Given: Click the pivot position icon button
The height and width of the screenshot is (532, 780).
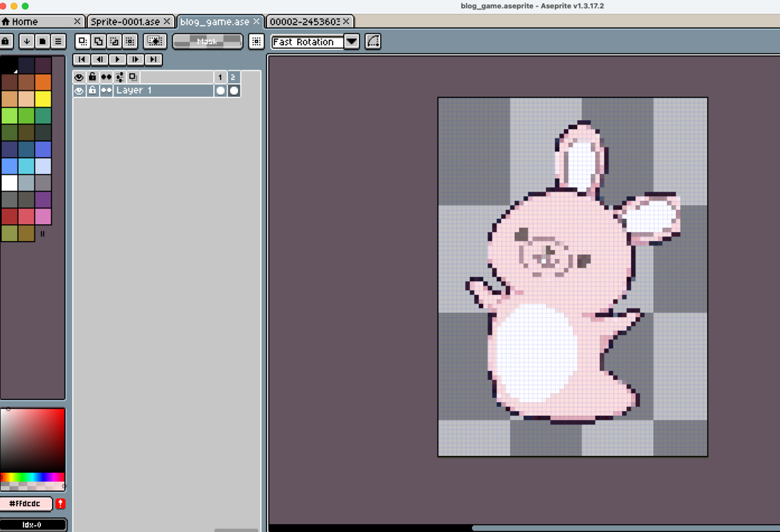Looking at the screenshot, I should (x=256, y=41).
